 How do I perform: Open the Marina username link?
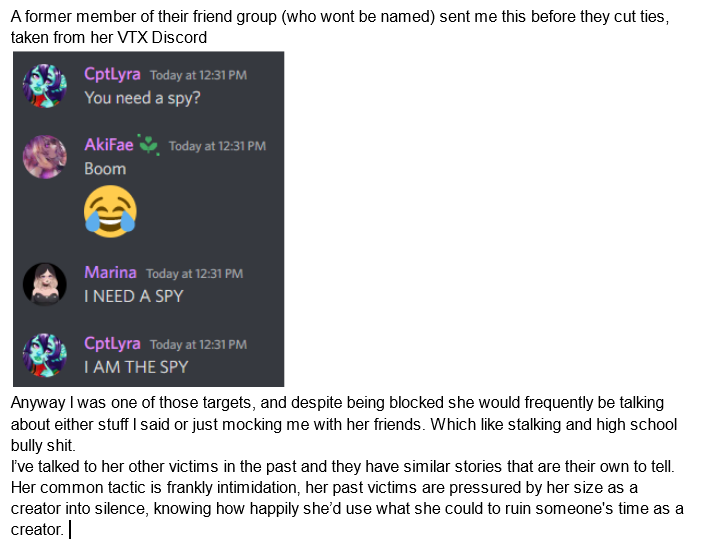[x=110, y=272]
